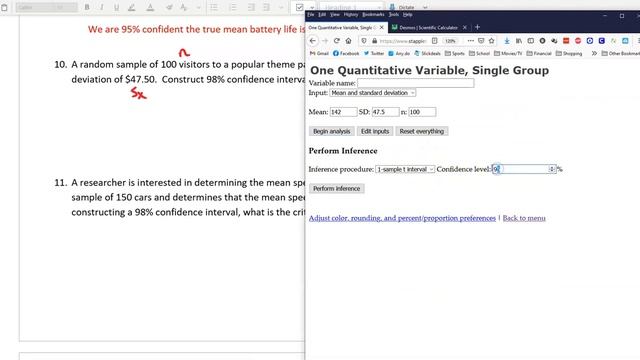The width and height of the screenshot is (640, 360).
Task: Expand the Financial bookmarks folder
Action: [539, 53]
